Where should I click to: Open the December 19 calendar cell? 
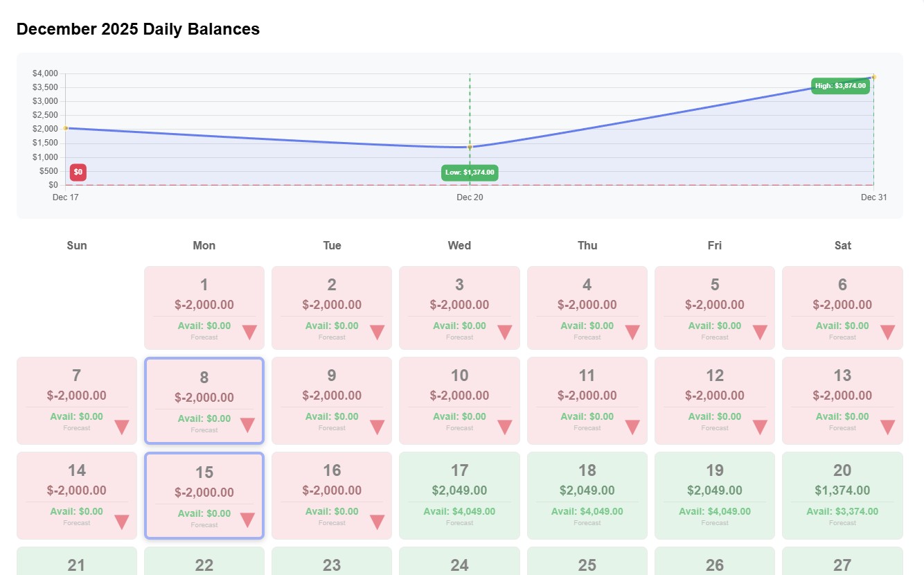coord(714,495)
